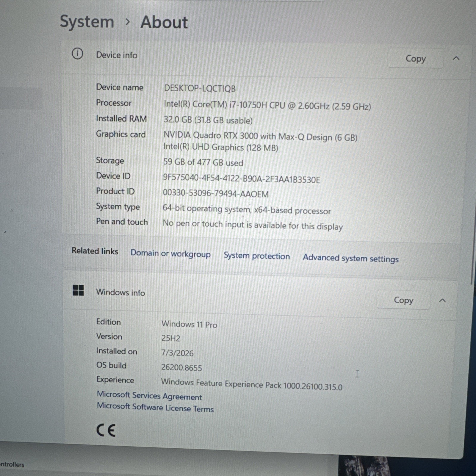The width and height of the screenshot is (476, 476).
Task: Click the Storage label
Action: pos(110,160)
